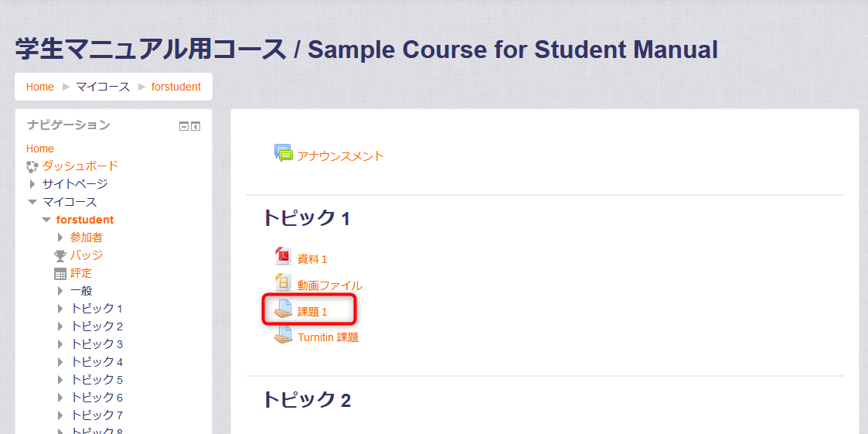Open the アナウンスメント forum icon
This screenshot has width=868, height=434.
pyautogui.click(x=283, y=153)
